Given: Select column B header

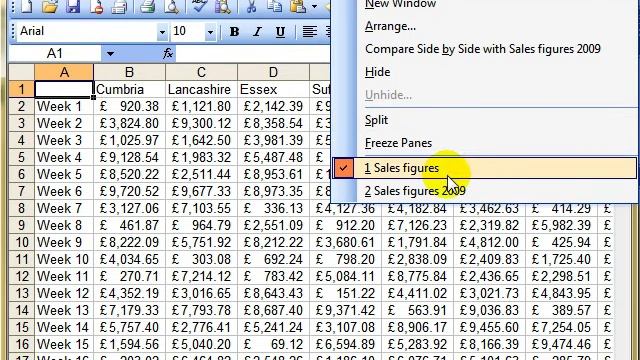Looking at the screenshot, I should coord(129,72).
